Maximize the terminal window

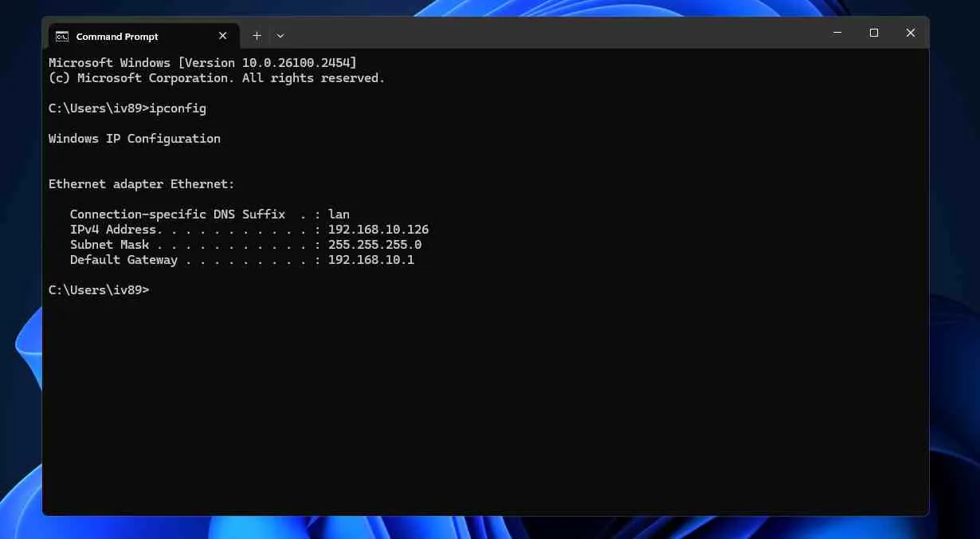pos(874,33)
